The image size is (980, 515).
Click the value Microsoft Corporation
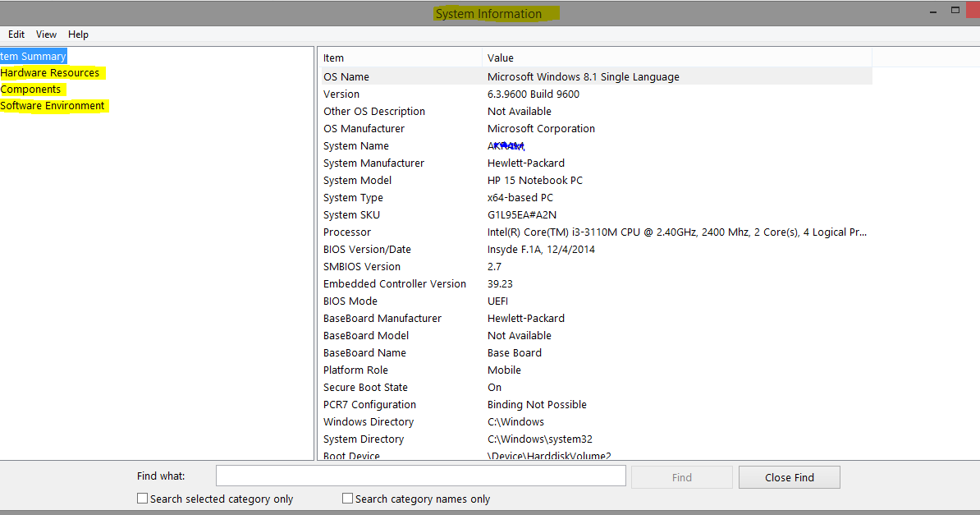pyautogui.click(x=541, y=128)
